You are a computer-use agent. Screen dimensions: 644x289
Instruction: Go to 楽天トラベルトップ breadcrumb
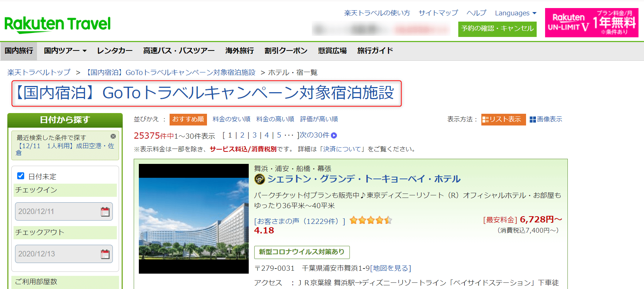click(x=39, y=72)
